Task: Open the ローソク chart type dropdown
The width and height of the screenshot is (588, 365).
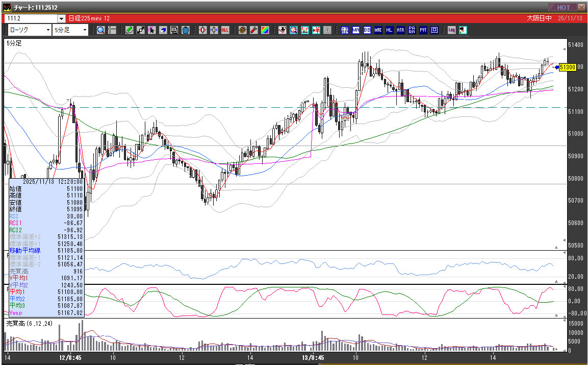Action: coord(47,30)
